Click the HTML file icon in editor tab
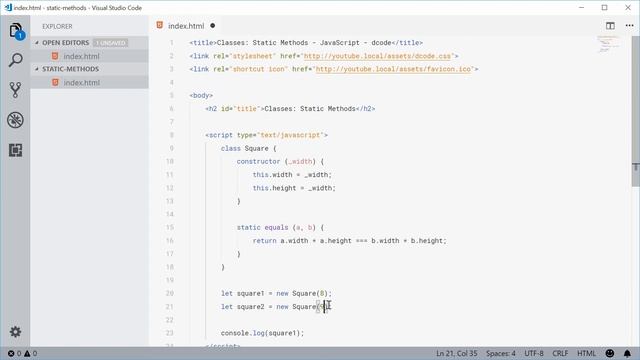The width and height of the screenshot is (640, 360). (x=160, y=25)
